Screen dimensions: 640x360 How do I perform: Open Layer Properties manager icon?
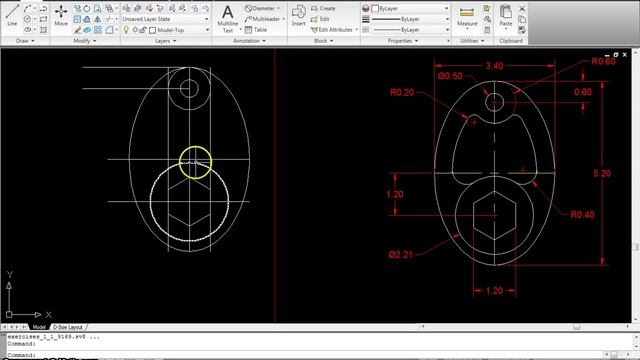(x=127, y=8)
